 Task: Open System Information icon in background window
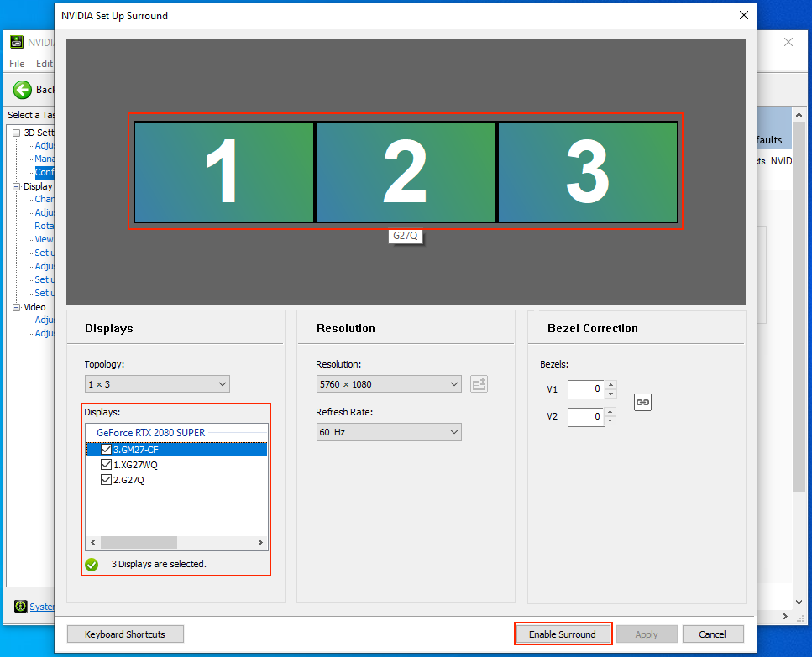(21, 607)
